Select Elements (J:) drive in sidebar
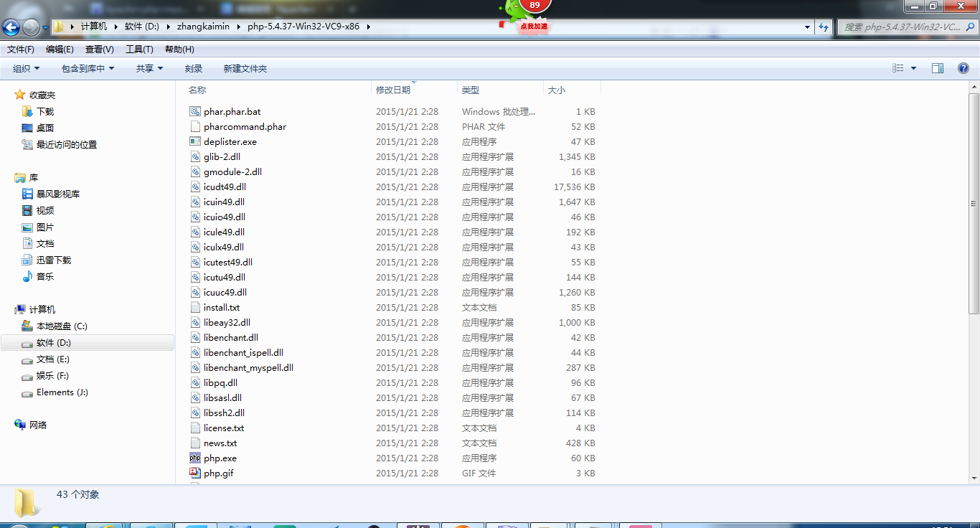Image resolution: width=980 pixels, height=528 pixels. (62, 392)
